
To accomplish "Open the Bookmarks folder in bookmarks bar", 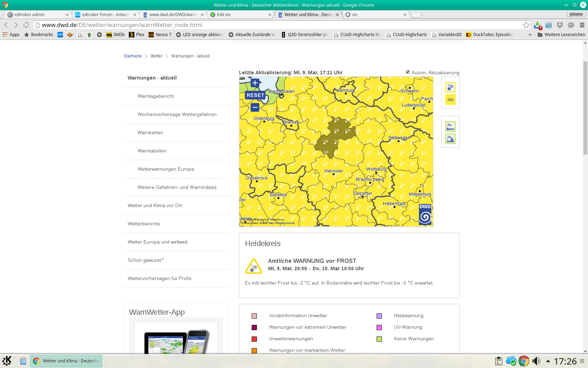I will (x=38, y=35).
